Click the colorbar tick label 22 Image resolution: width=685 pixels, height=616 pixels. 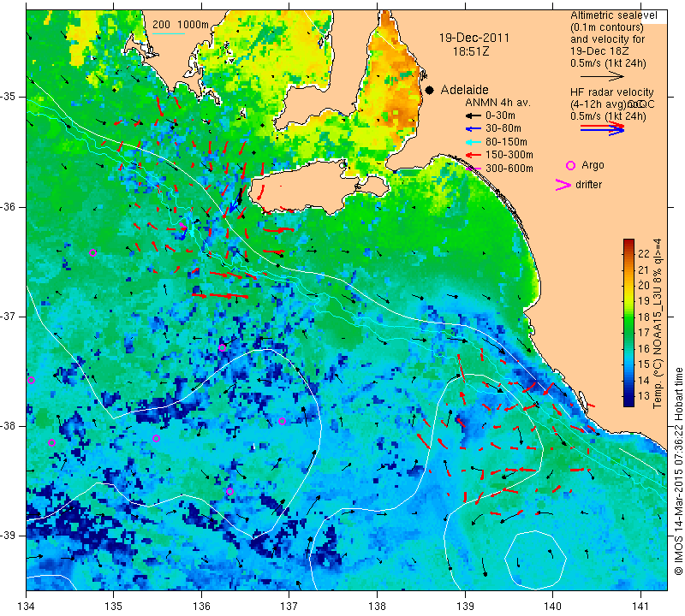(x=644, y=254)
